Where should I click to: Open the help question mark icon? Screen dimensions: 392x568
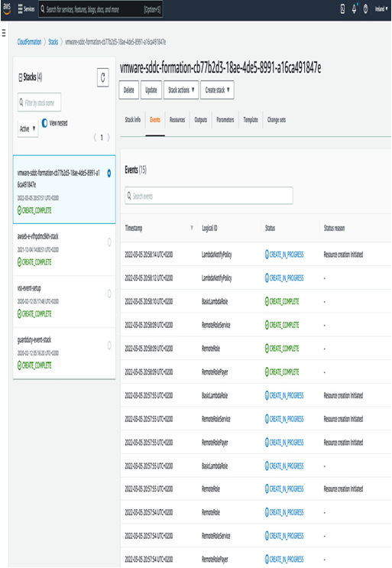coord(365,9)
